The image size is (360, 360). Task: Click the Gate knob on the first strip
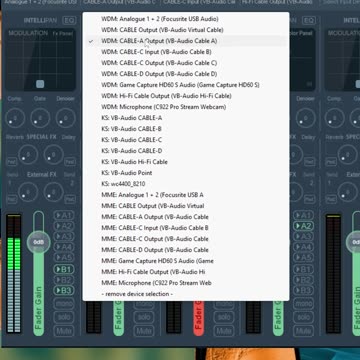pyautogui.click(x=40, y=118)
